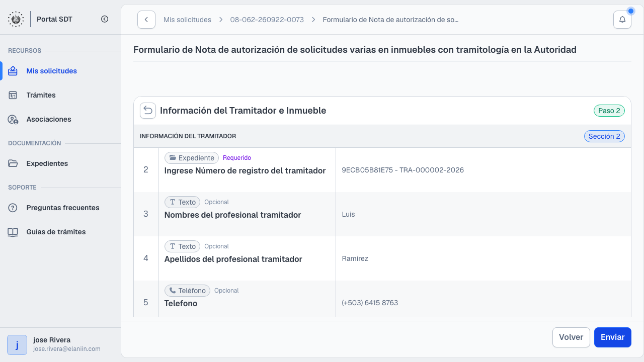Click the Apellidos value Ramírez
The height and width of the screenshot is (362, 644).
(x=355, y=258)
